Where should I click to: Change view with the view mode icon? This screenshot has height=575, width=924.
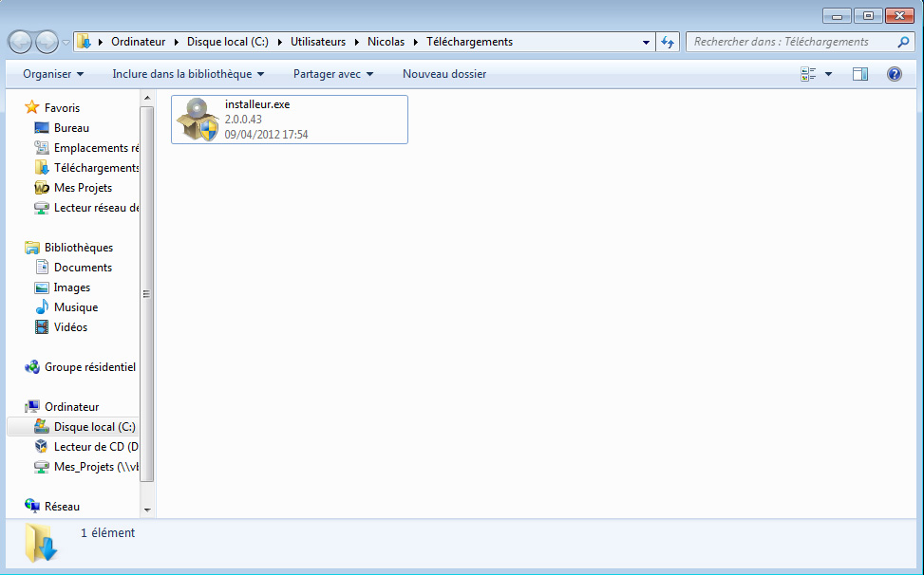tap(808, 74)
